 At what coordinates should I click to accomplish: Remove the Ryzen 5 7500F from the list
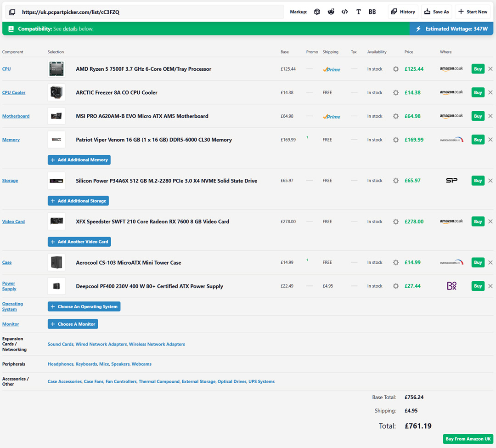tap(490, 68)
